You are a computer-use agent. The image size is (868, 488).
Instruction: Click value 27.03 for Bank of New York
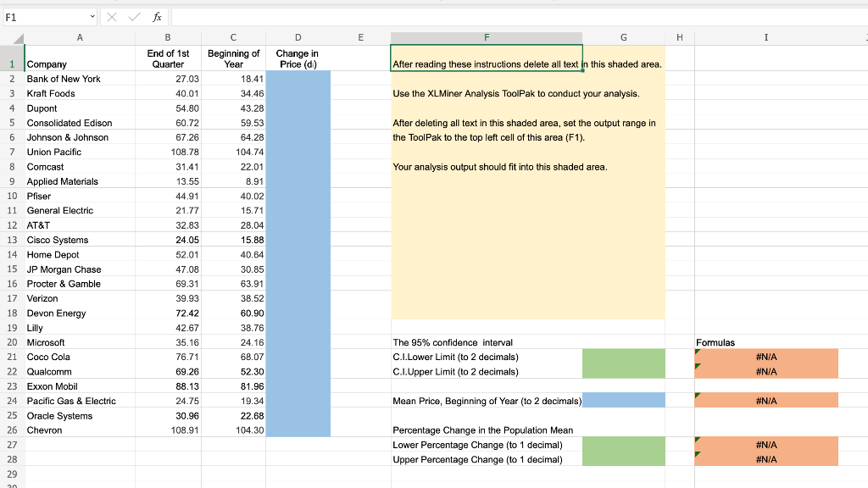(x=168, y=79)
